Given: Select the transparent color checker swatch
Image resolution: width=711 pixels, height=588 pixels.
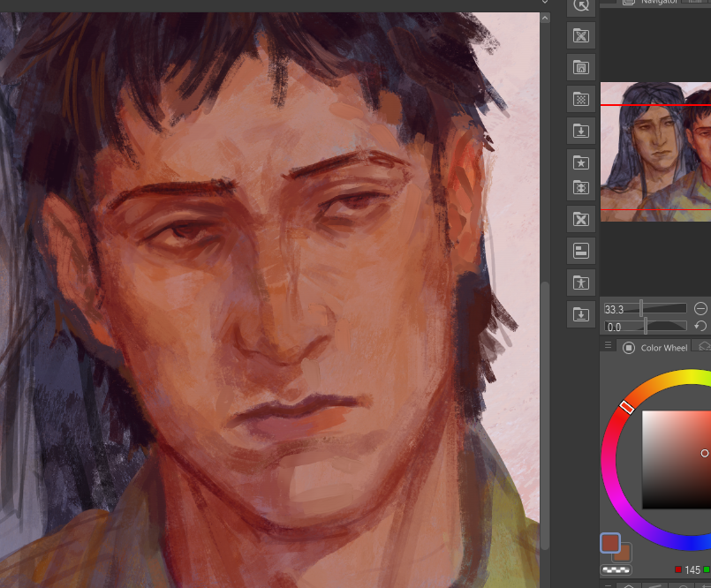Looking at the screenshot, I should tap(616, 569).
